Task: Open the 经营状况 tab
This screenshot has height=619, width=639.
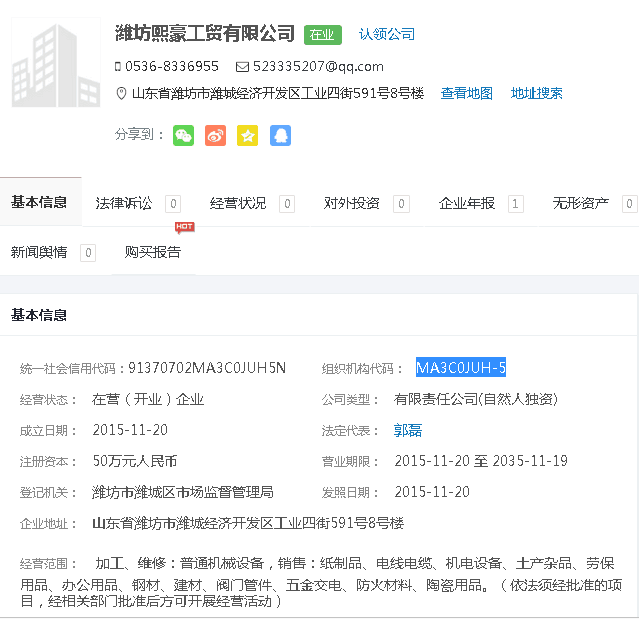Action: (x=238, y=204)
